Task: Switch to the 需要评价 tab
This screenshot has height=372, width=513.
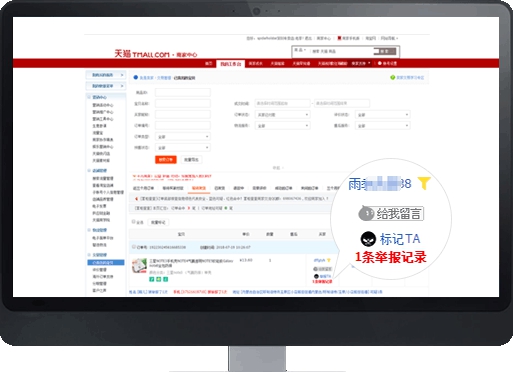Action: pyautogui.click(x=259, y=188)
